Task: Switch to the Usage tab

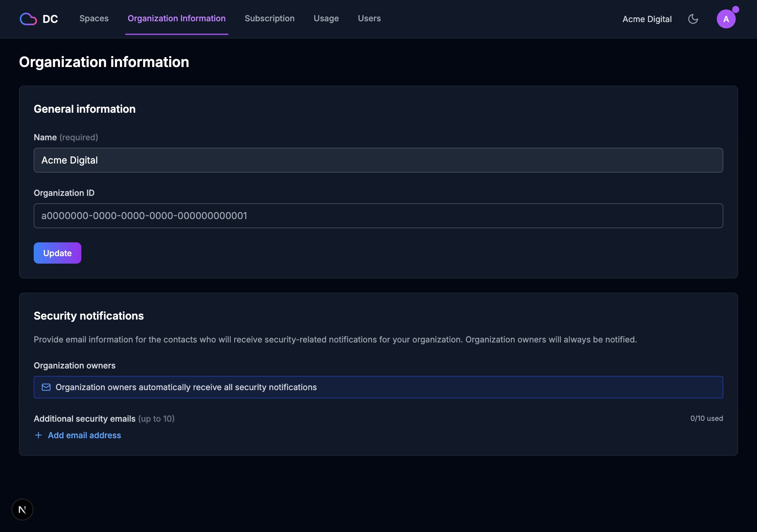Action: coord(326,19)
